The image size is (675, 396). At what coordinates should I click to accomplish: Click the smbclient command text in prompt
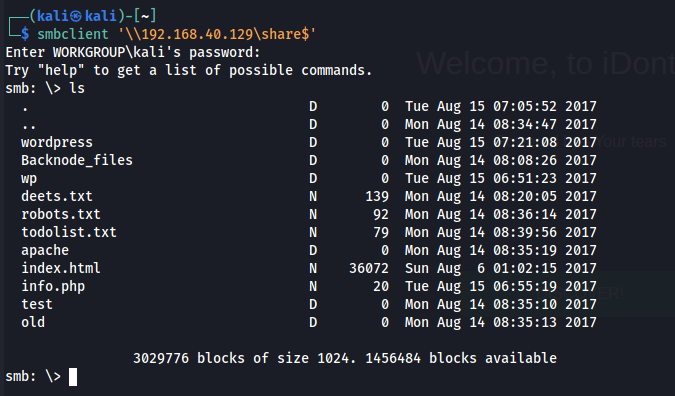click(x=73, y=34)
